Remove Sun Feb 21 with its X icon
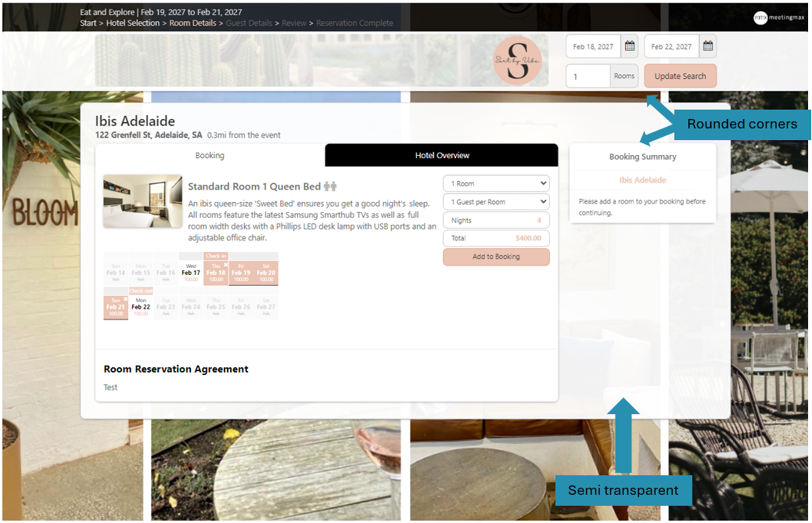 [x=125, y=299]
